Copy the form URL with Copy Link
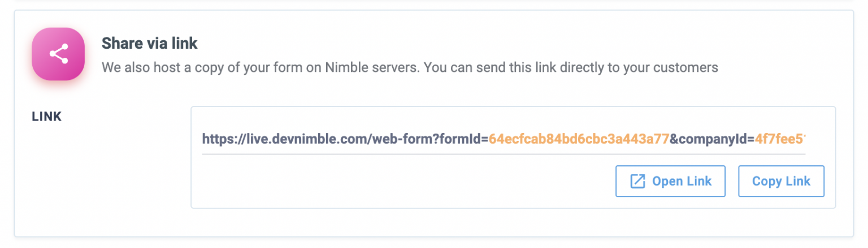 click(781, 181)
